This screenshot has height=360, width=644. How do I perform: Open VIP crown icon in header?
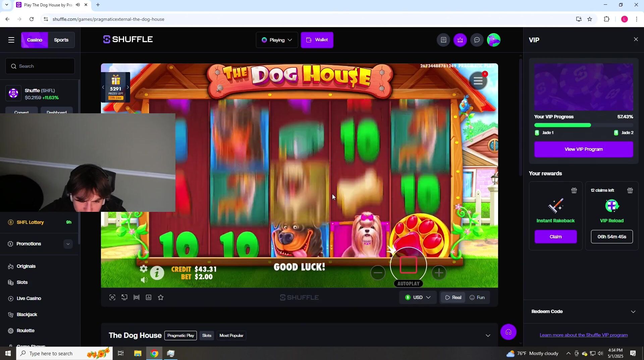pyautogui.click(x=460, y=40)
